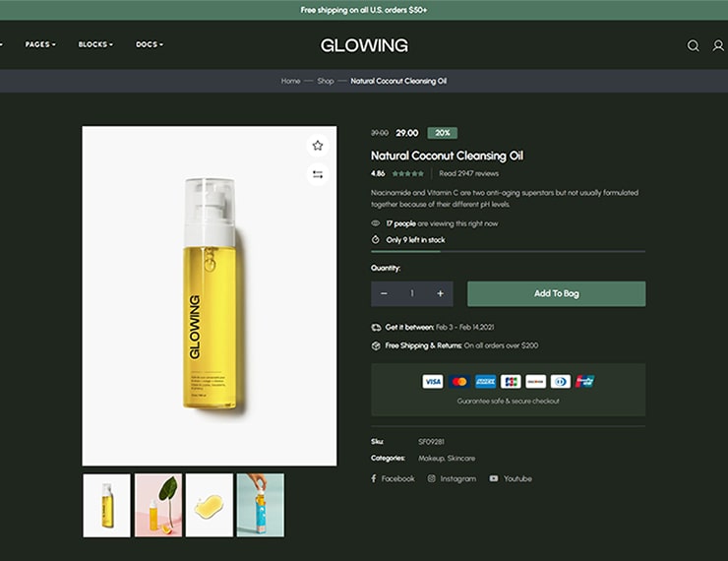Add product to wishlist with star icon
728x561 pixels.
[318, 146]
